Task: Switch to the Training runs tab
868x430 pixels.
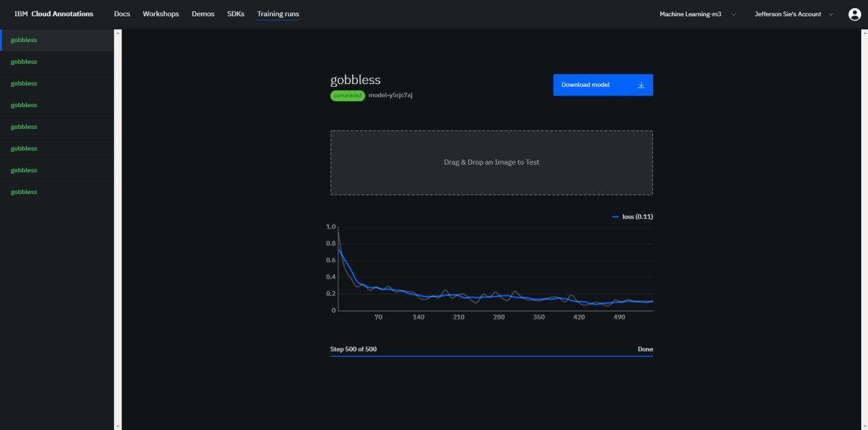Action: [x=278, y=14]
